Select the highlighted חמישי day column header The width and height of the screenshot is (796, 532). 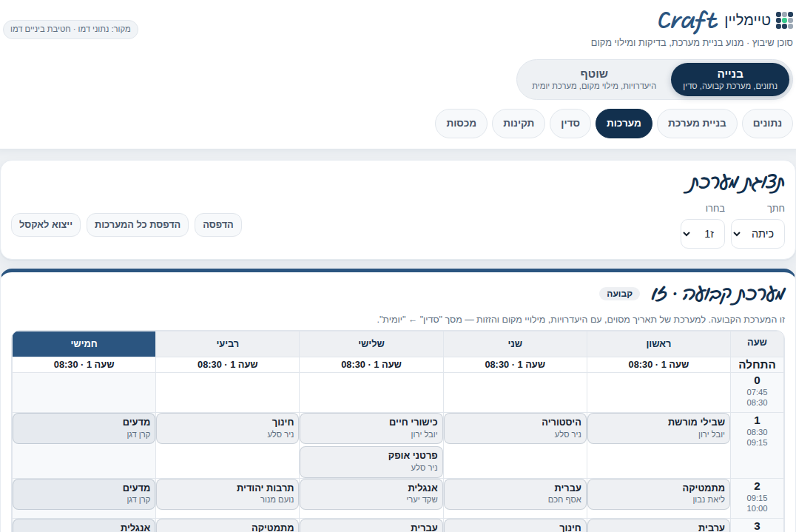point(84,344)
